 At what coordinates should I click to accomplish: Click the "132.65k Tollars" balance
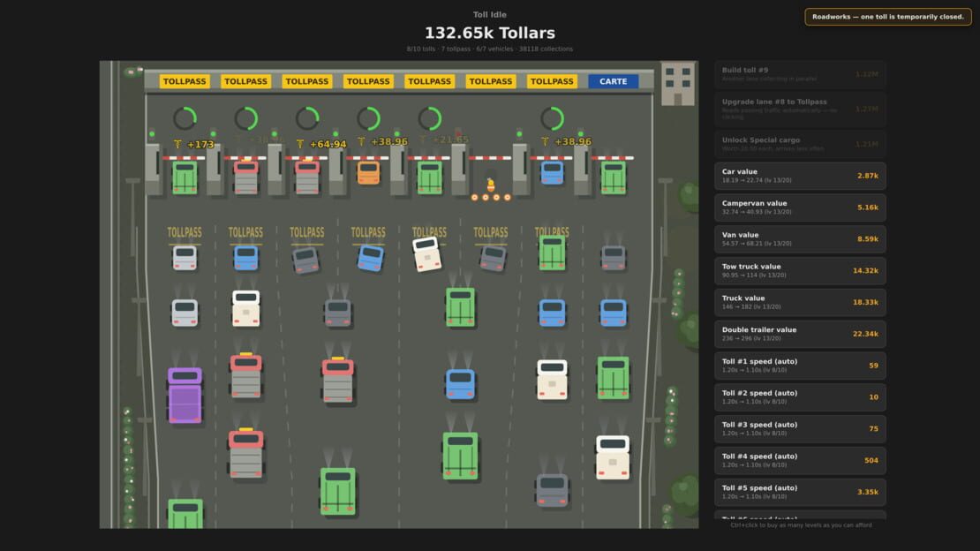coord(490,34)
